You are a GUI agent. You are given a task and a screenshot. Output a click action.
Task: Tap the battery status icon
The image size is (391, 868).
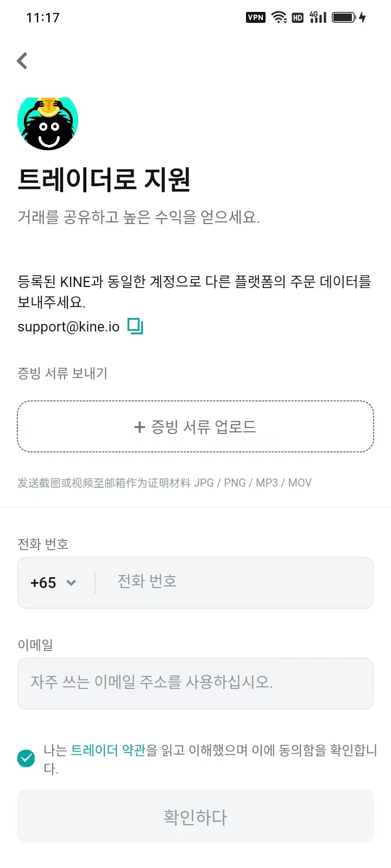(x=344, y=17)
